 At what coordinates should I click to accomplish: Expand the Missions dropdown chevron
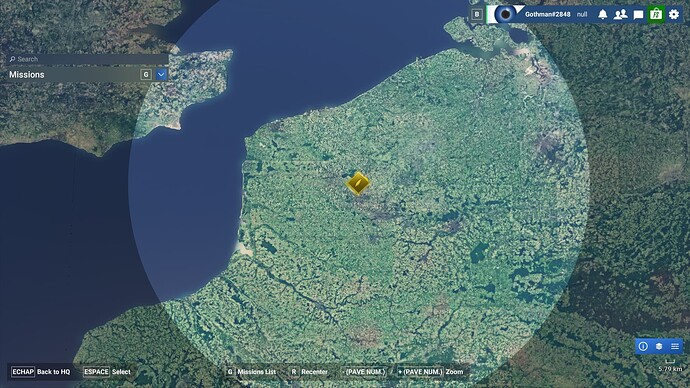coord(161,75)
